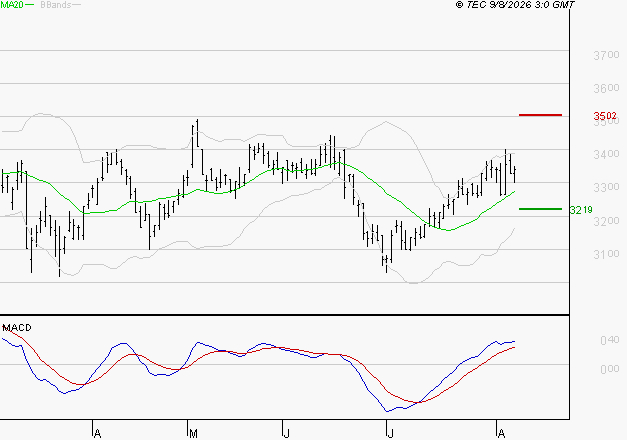Click the red resistance level line
627x440 pixels.
pos(540,115)
